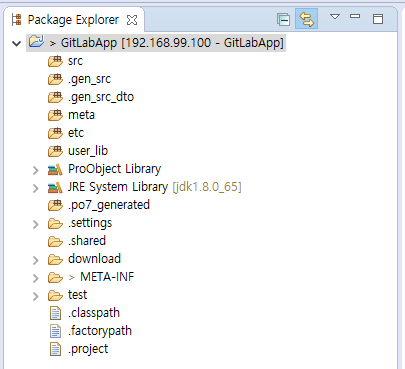Click the meta package folder icon
This screenshot has width=405, height=369.
click(55, 115)
